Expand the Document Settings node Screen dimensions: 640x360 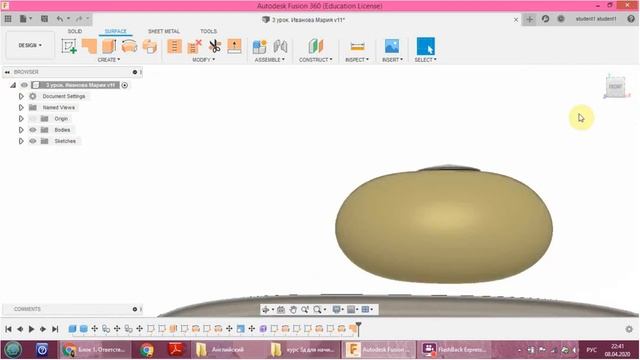pos(21,96)
